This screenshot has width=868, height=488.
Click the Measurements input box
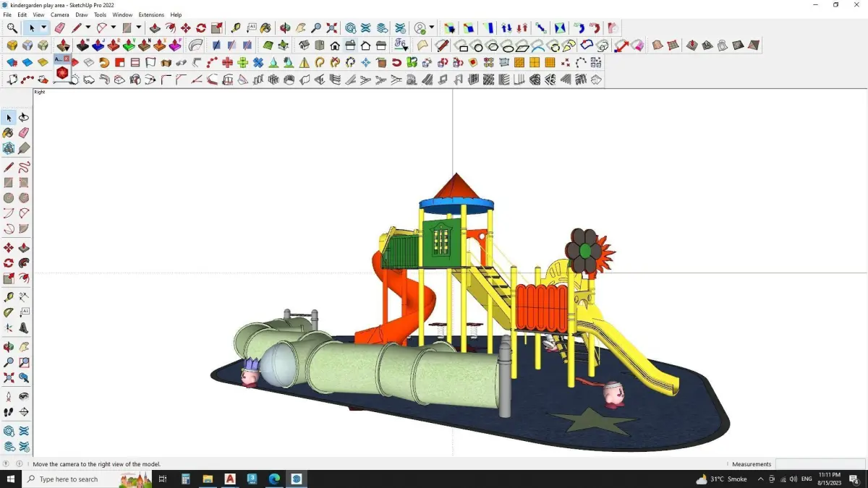[820, 464]
